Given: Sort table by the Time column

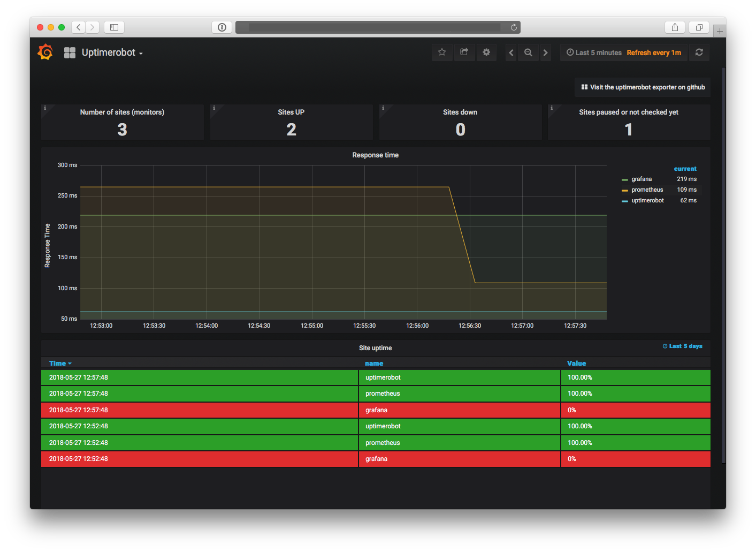Looking at the screenshot, I should click(57, 364).
